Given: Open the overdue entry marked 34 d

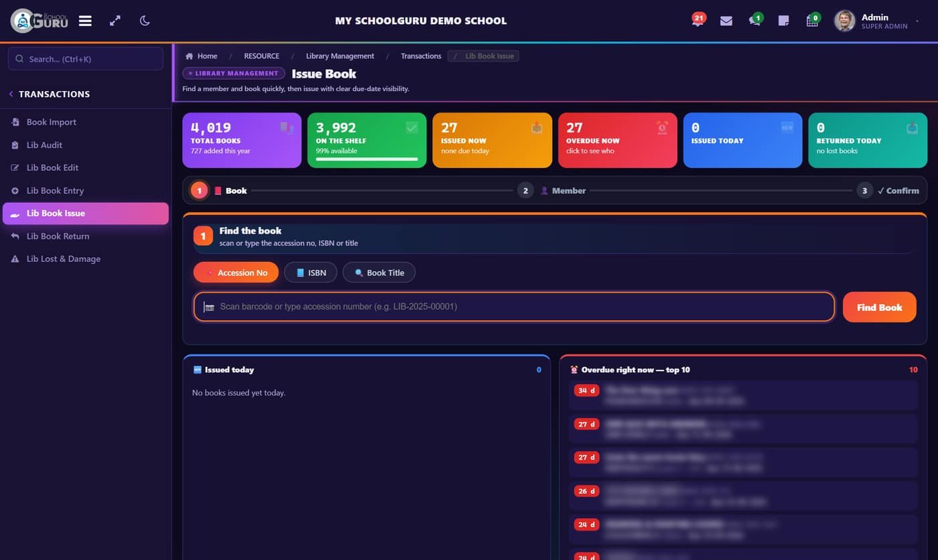Looking at the screenshot, I should 743,395.
